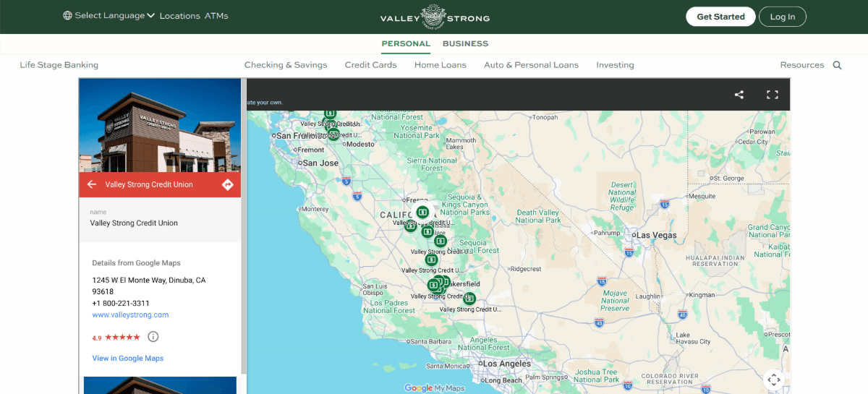Click the San Jose map label
868x394 pixels.
pyautogui.click(x=320, y=163)
